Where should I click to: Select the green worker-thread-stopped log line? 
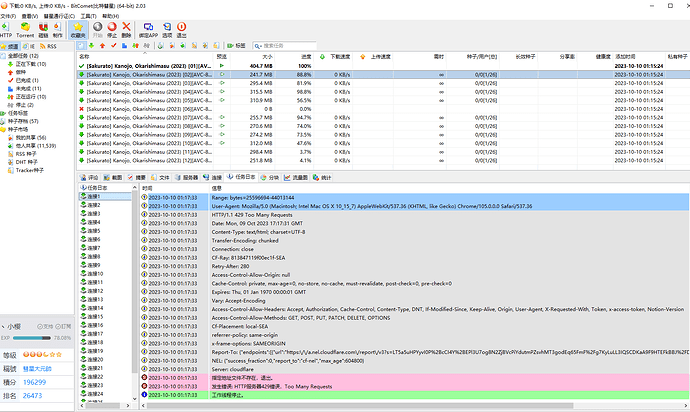tap(415, 395)
